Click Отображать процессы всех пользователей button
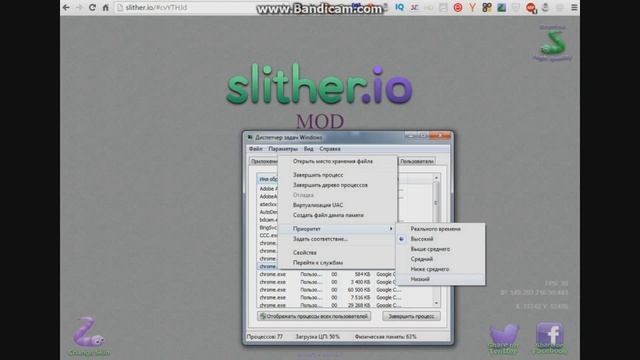This screenshot has height=360, width=640. tap(314, 316)
